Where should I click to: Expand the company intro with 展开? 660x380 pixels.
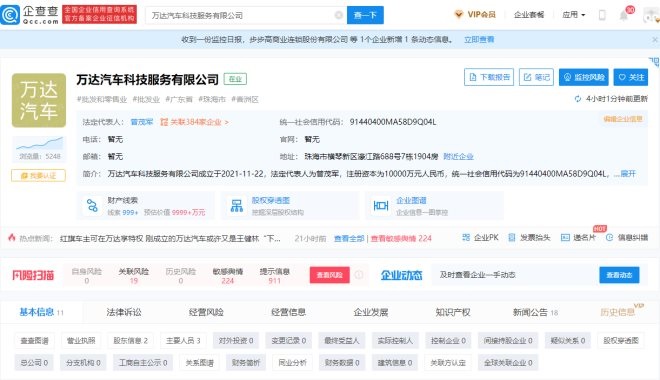coord(628,173)
